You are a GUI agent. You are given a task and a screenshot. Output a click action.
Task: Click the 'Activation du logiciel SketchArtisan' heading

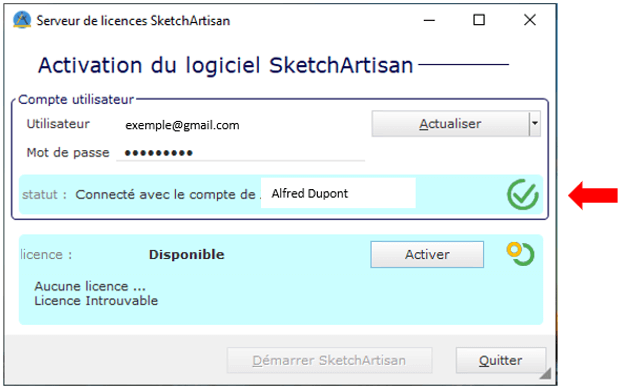pyautogui.click(x=226, y=65)
